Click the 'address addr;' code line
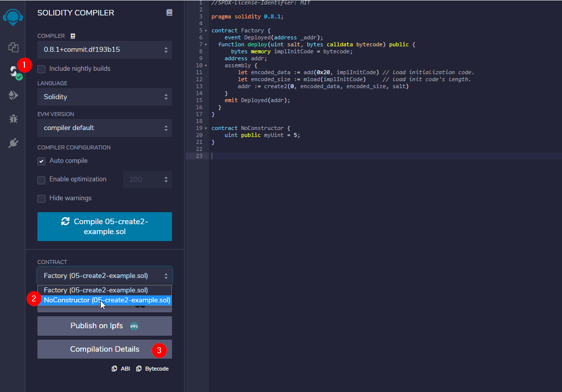This screenshot has height=392, width=562. click(x=246, y=58)
